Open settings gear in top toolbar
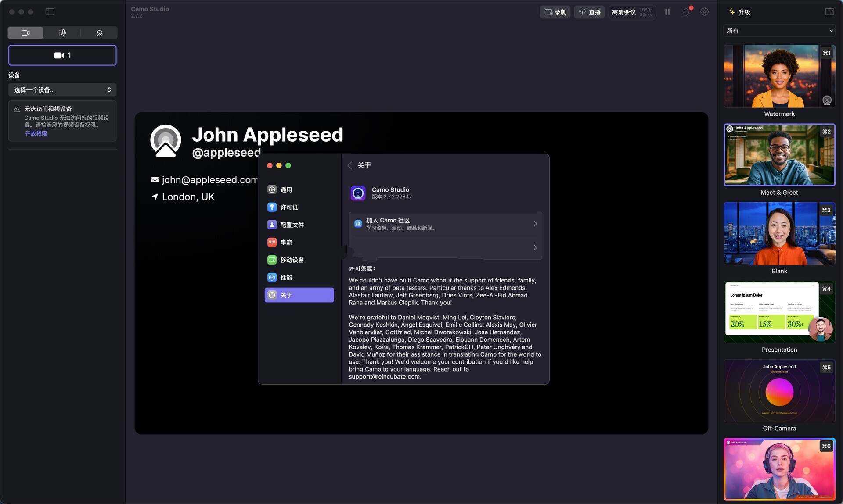The width and height of the screenshot is (843, 504). pos(704,12)
